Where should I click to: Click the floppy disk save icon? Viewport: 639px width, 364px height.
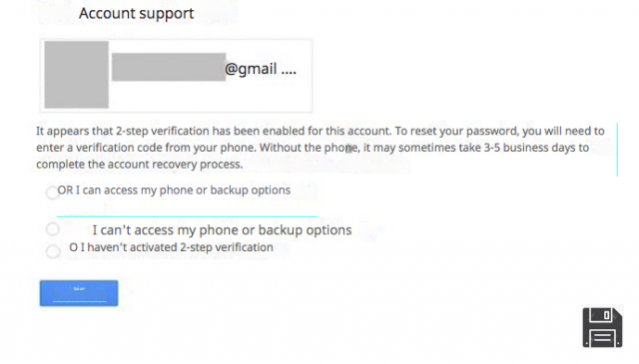[x=602, y=327]
